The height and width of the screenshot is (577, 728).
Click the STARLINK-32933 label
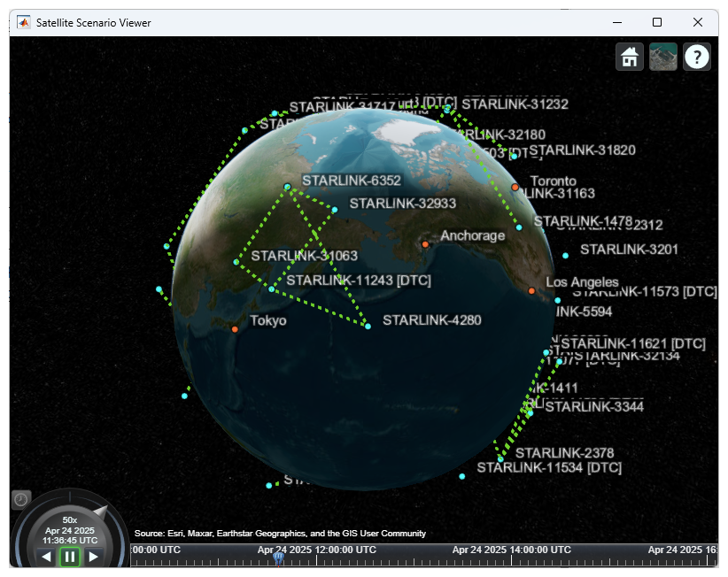(x=403, y=204)
